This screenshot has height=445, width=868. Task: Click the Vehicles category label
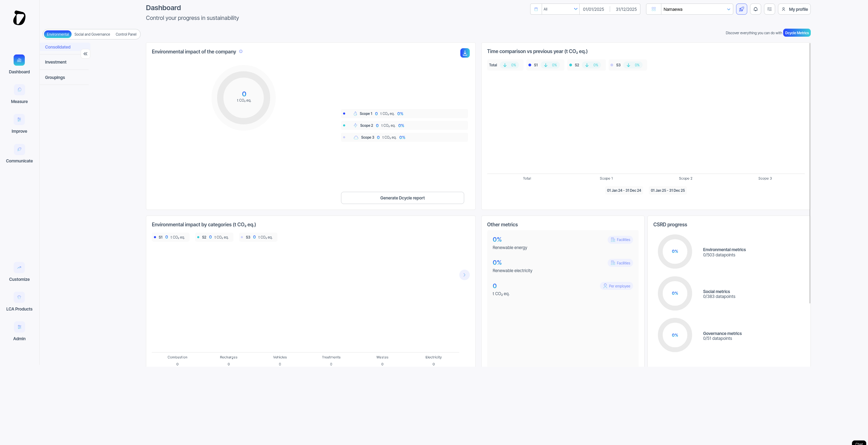(x=280, y=357)
